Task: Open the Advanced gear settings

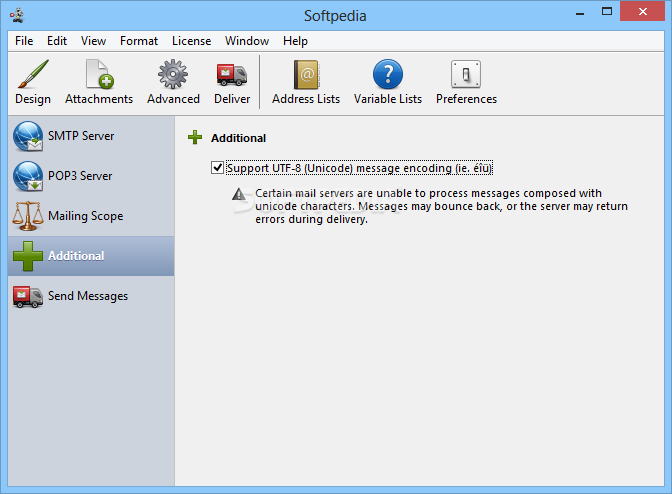Action: pos(173,82)
